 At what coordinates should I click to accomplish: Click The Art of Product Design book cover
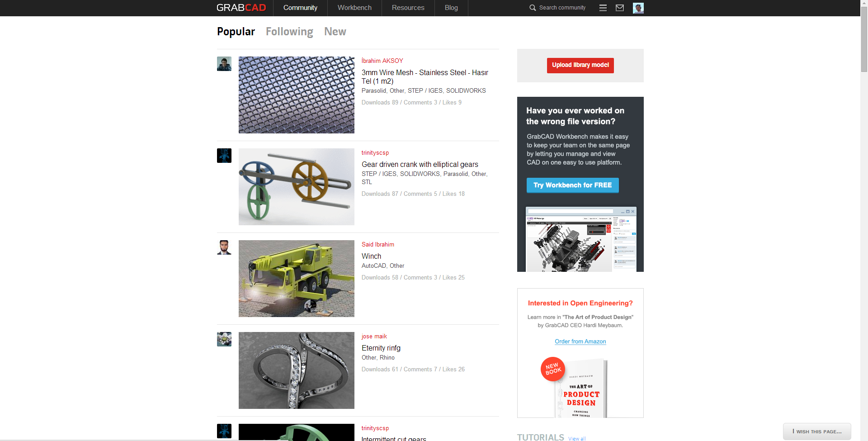[581, 388]
